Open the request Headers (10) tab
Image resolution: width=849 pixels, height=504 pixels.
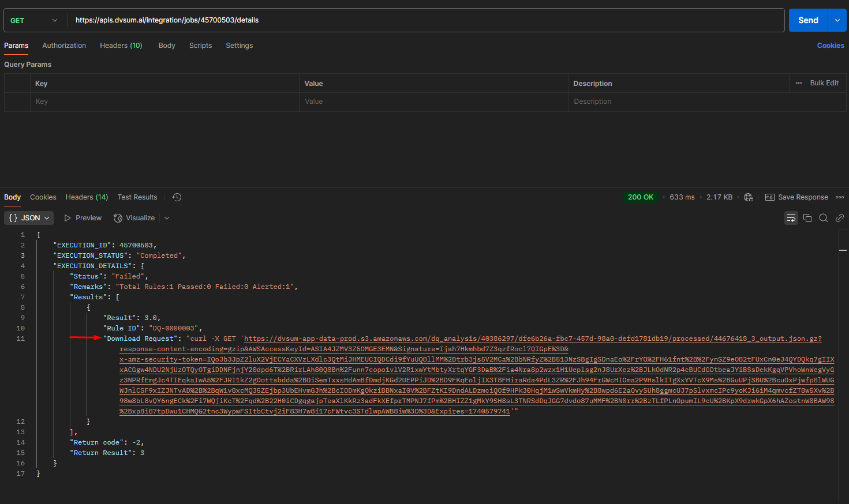click(121, 46)
